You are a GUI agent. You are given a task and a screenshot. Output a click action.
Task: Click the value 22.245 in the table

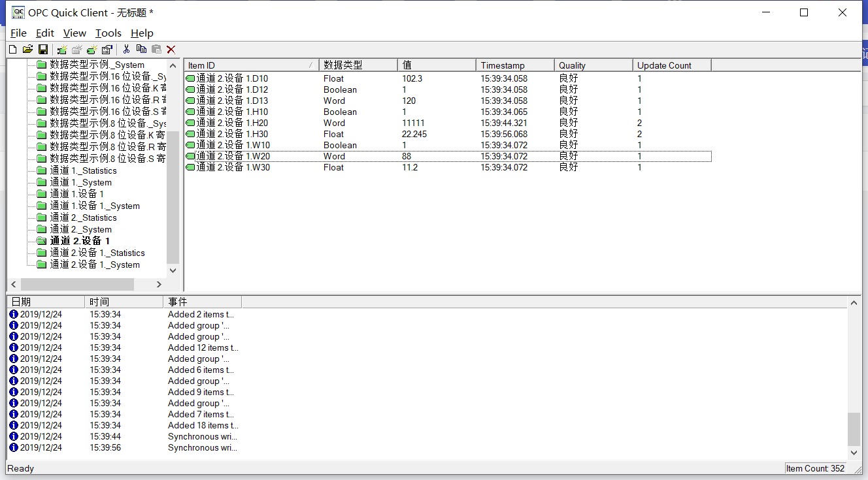pyautogui.click(x=414, y=134)
